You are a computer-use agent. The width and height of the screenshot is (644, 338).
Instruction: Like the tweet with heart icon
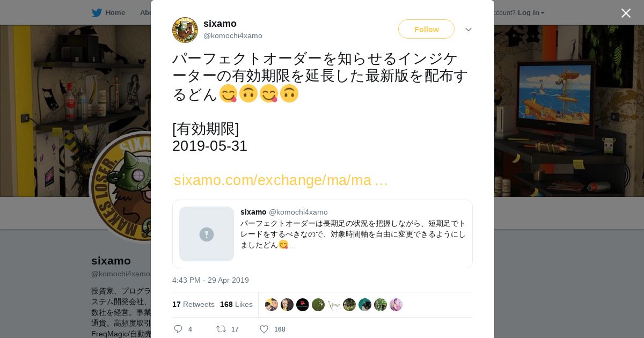point(264,329)
